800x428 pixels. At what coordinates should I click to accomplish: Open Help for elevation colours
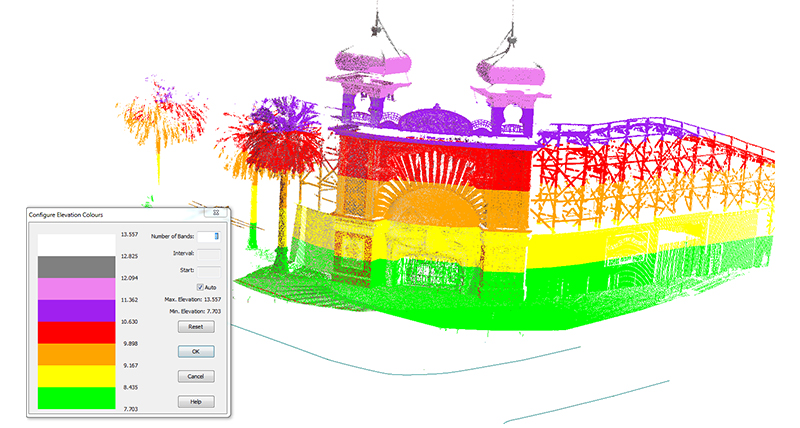pyautogui.click(x=195, y=401)
